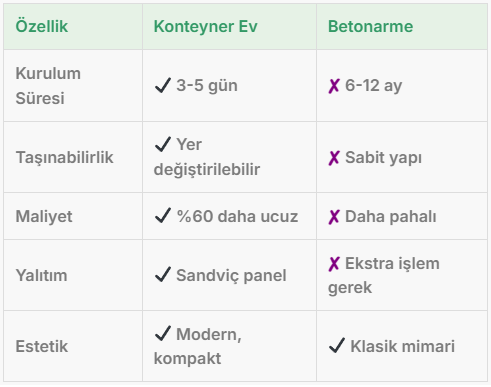Click the checkmark beside Sandviç panel
This screenshot has height=387, width=491.
coord(163,274)
